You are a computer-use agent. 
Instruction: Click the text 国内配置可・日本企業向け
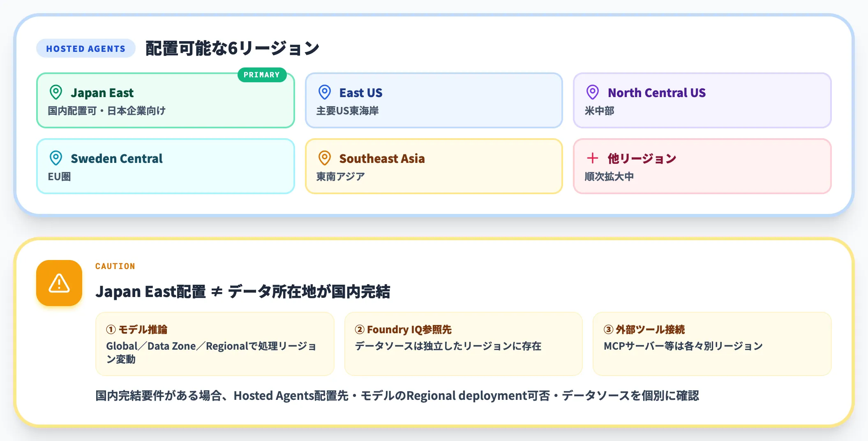point(107,111)
